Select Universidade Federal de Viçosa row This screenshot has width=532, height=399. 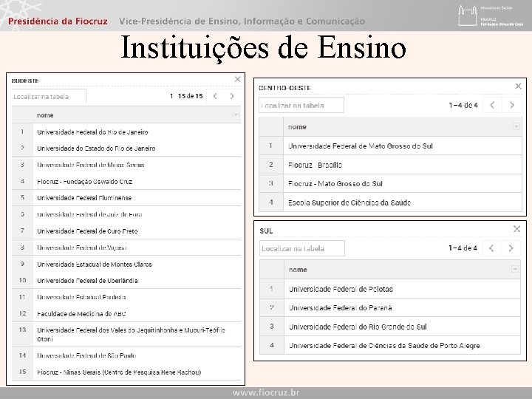126,248
